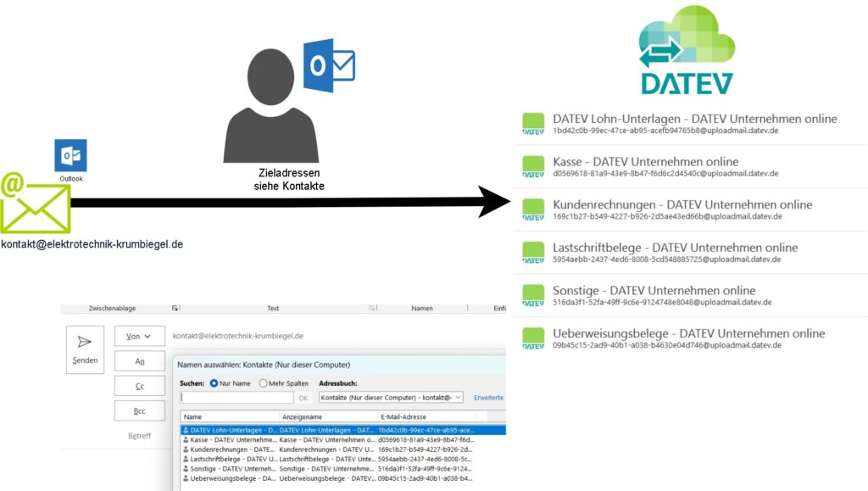Click the small Outlook app icon

click(x=70, y=157)
